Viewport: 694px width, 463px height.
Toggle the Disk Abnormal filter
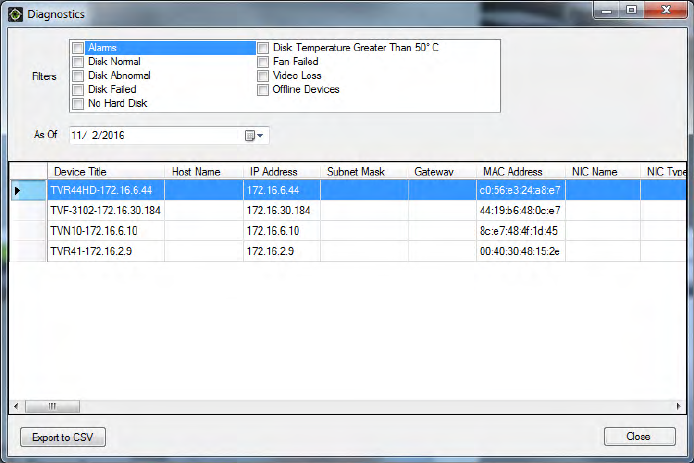pyautogui.click(x=78, y=76)
